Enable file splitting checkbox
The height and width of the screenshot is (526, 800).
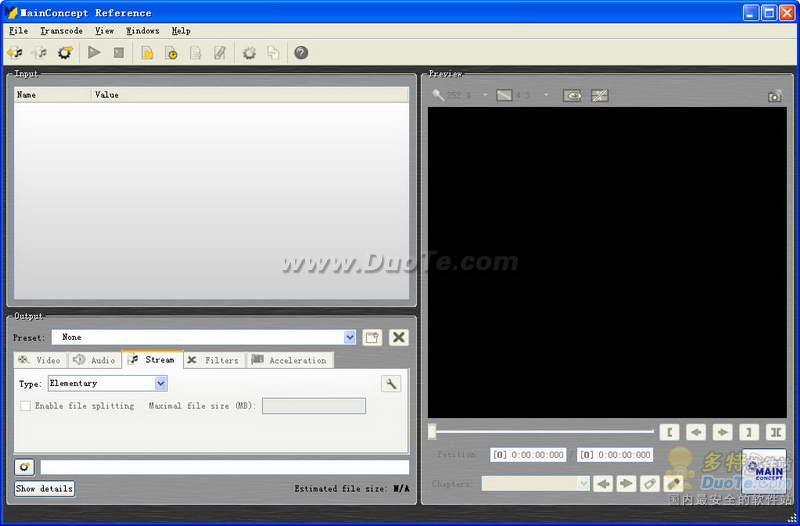point(26,406)
